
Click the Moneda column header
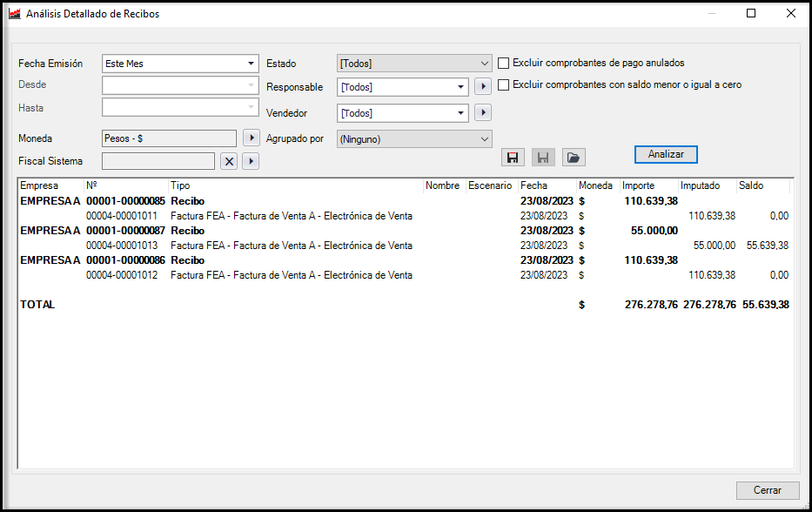click(598, 185)
